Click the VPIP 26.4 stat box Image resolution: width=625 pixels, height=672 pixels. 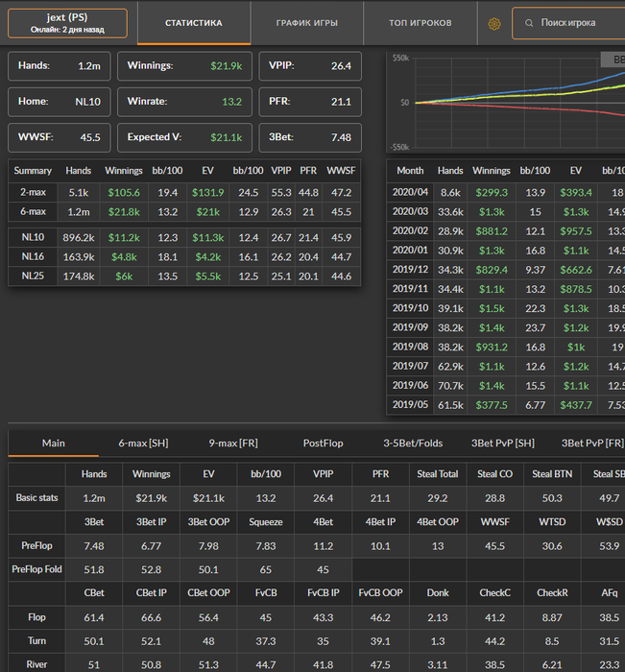[310, 66]
